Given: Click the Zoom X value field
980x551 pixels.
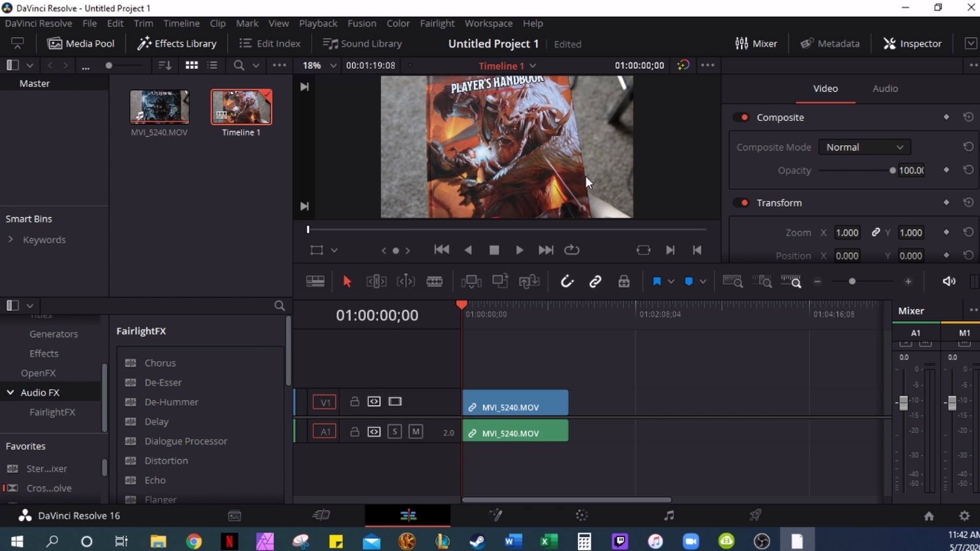Looking at the screenshot, I should (x=847, y=233).
